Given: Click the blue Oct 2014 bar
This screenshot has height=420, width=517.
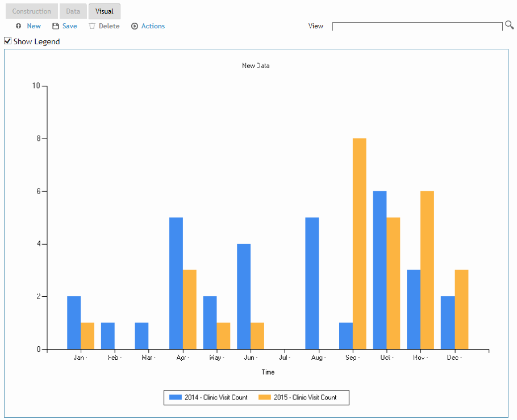Looking at the screenshot, I should coord(380,270).
